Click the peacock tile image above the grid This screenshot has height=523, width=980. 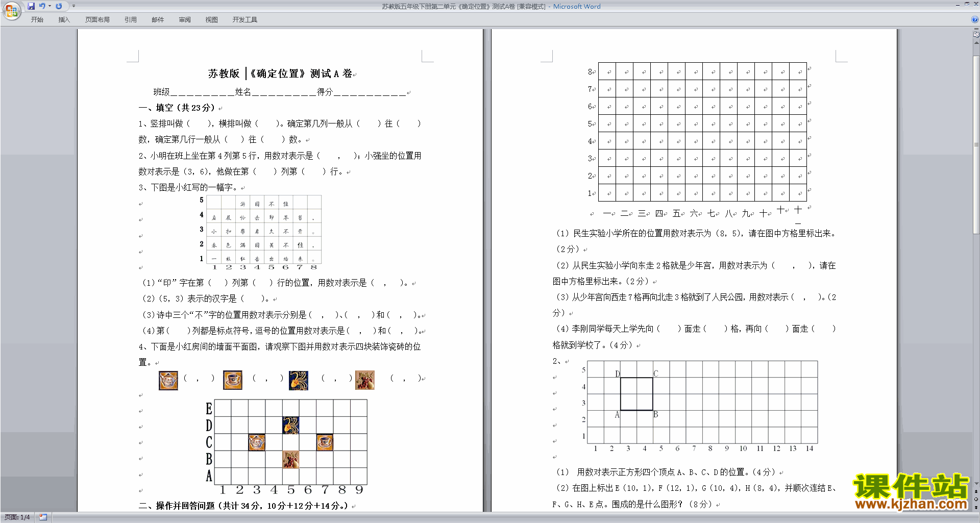(299, 380)
